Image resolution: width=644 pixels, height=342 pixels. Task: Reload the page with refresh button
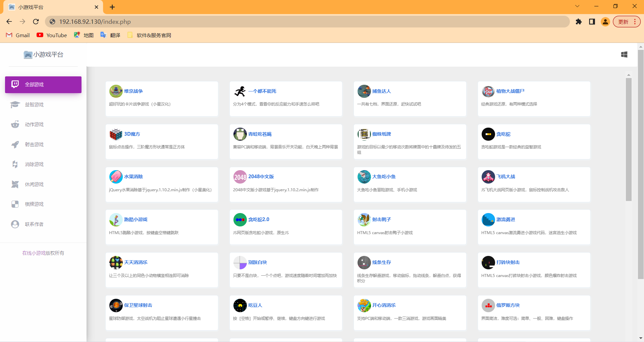click(x=36, y=22)
